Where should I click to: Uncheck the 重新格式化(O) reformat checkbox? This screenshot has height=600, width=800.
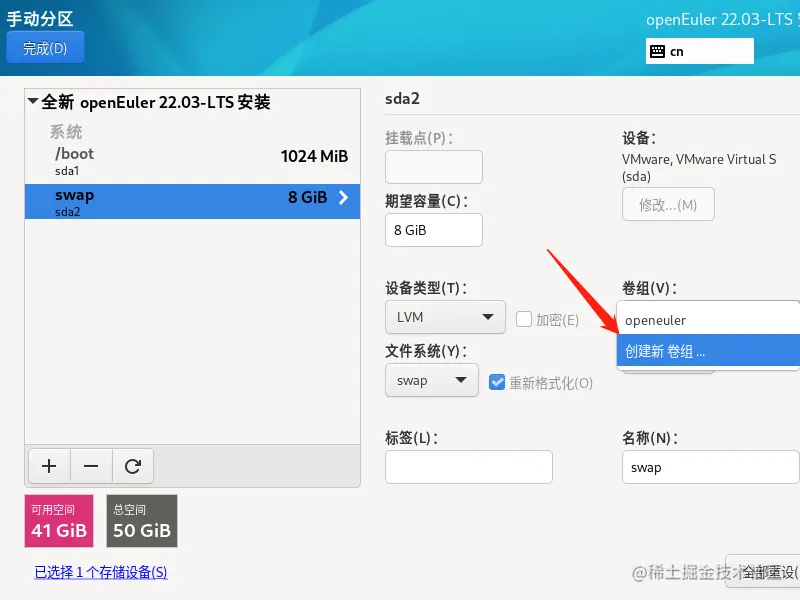(496, 382)
